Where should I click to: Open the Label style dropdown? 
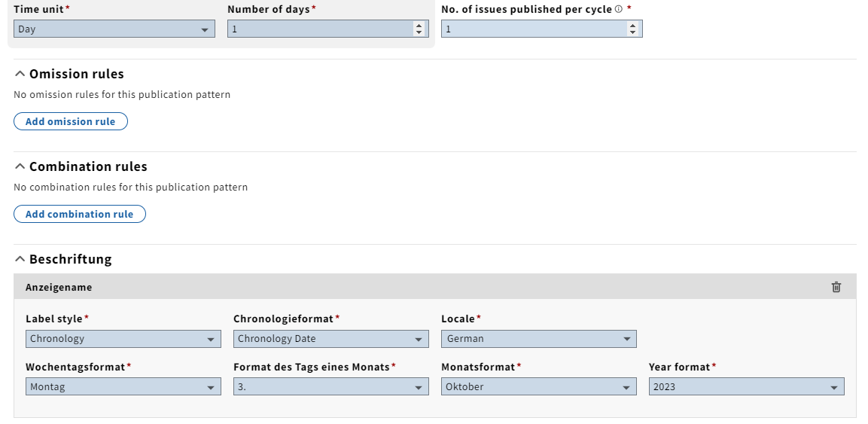pos(123,339)
